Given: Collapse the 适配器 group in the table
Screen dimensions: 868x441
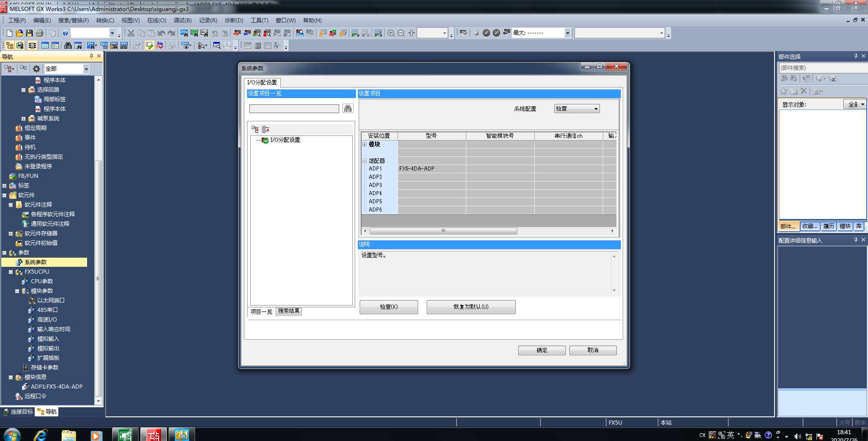Looking at the screenshot, I should click(365, 161).
